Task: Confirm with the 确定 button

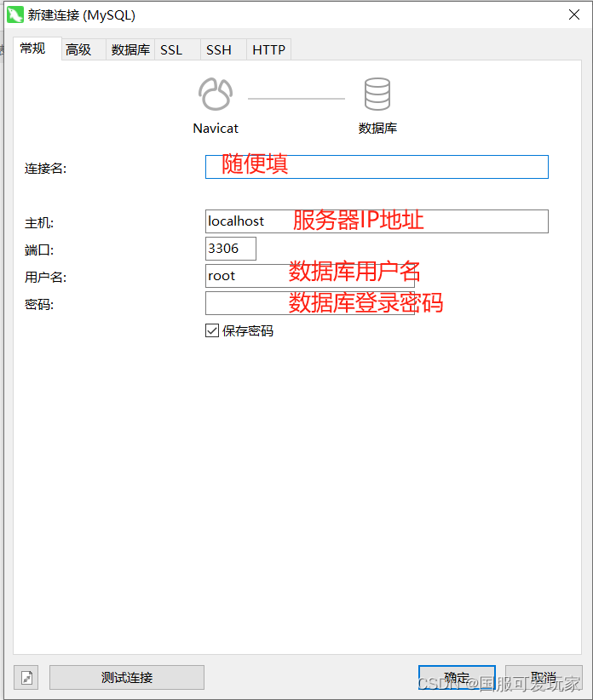Action: coord(457,677)
